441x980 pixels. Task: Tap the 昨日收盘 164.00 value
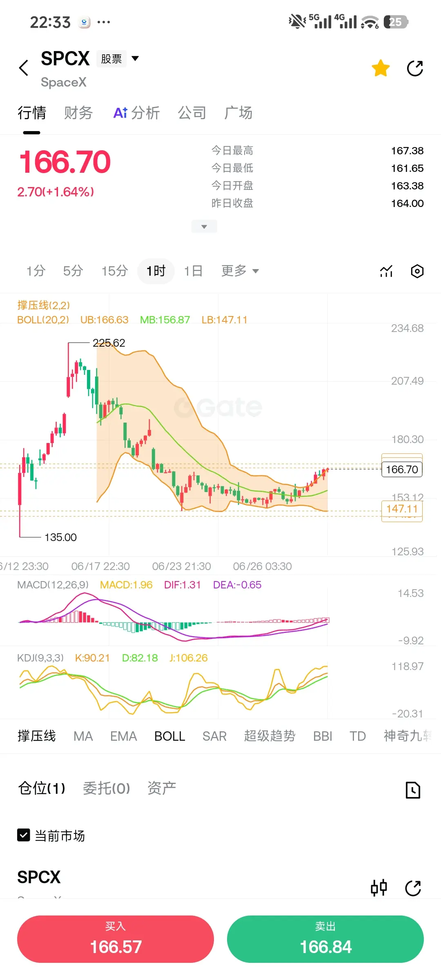click(407, 203)
